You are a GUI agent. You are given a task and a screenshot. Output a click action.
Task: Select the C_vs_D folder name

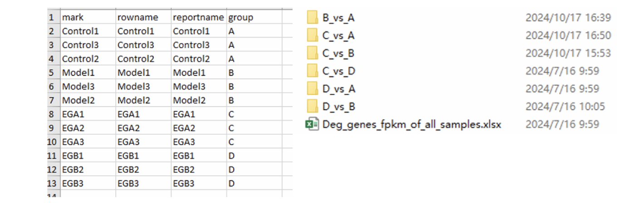pyautogui.click(x=338, y=71)
